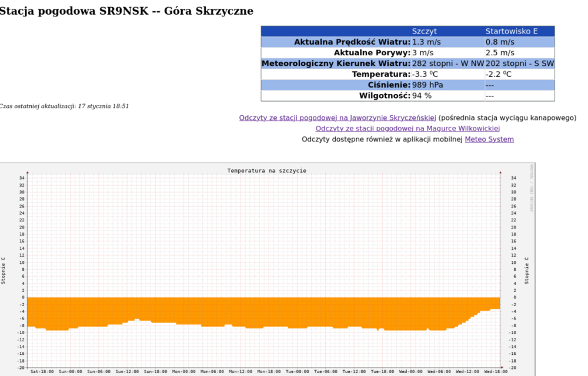Click the Aktualna Prędkość Wiatru row label
The height and width of the screenshot is (376, 588).
click(x=352, y=42)
